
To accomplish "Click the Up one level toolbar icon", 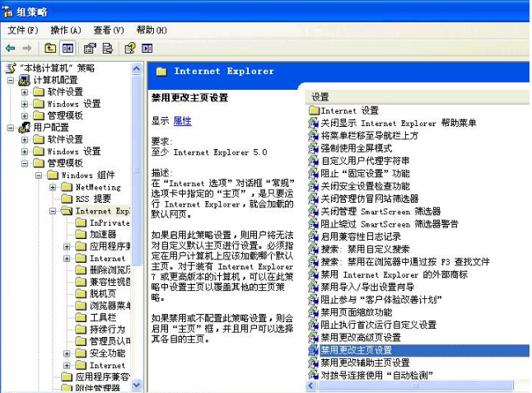I will pos(50,48).
